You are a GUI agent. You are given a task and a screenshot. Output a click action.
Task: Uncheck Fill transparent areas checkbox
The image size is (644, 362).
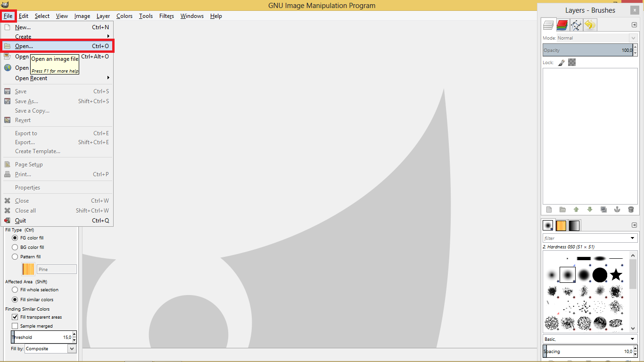(x=15, y=317)
